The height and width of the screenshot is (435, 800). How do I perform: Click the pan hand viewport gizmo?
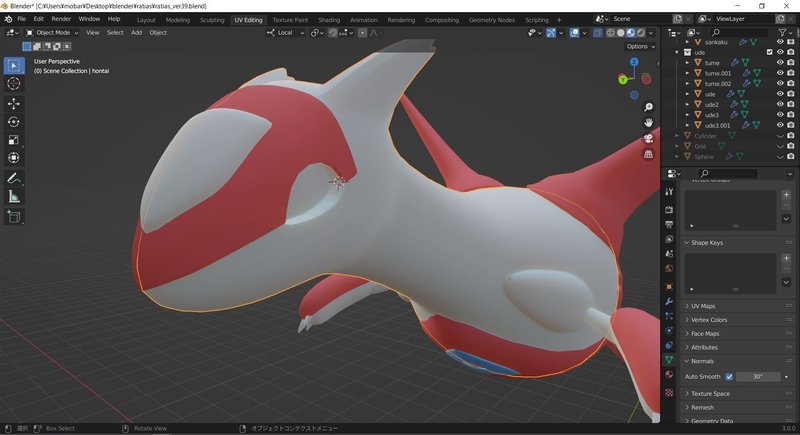point(648,123)
